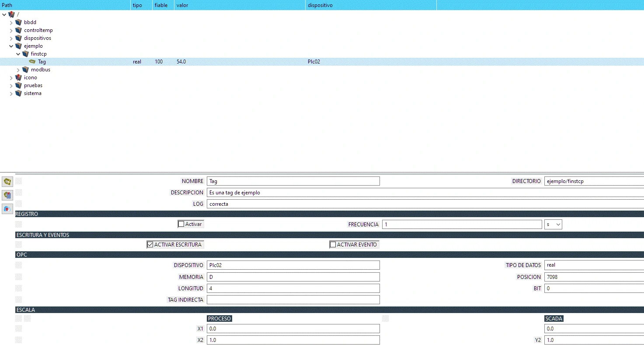Expand the dispositivos tree node
This screenshot has width=644, height=345.
coord(11,38)
